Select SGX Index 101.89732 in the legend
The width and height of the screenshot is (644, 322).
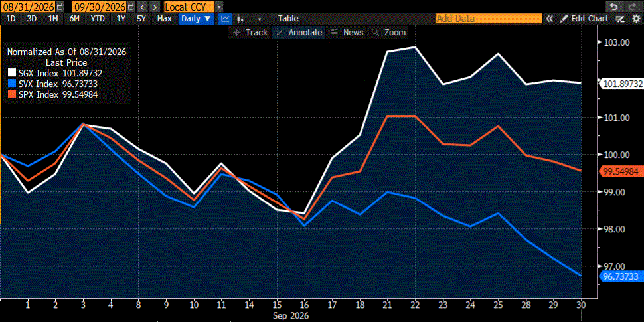coord(60,74)
